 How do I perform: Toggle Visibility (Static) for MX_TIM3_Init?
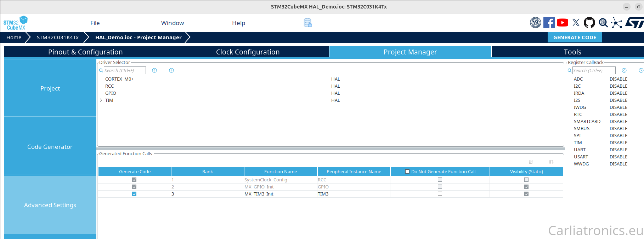[x=526, y=194]
